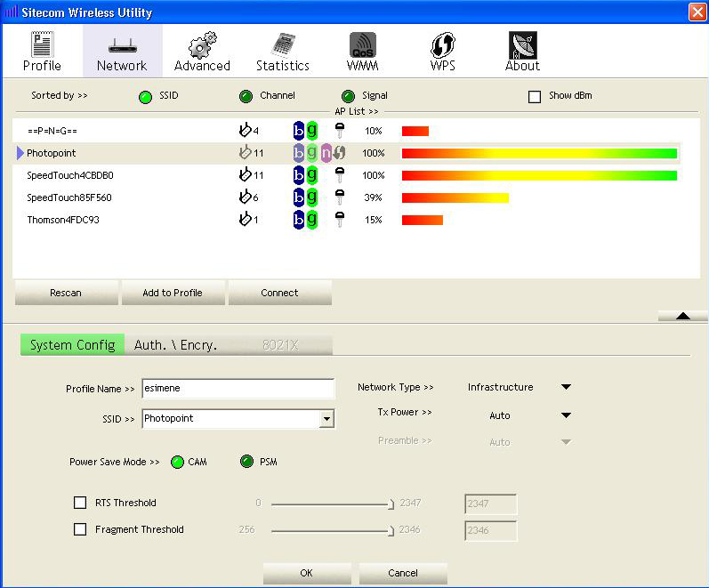Enable the Show dBm checkbox
Viewport: 709px width, 588px height.
(x=535, y=96)
